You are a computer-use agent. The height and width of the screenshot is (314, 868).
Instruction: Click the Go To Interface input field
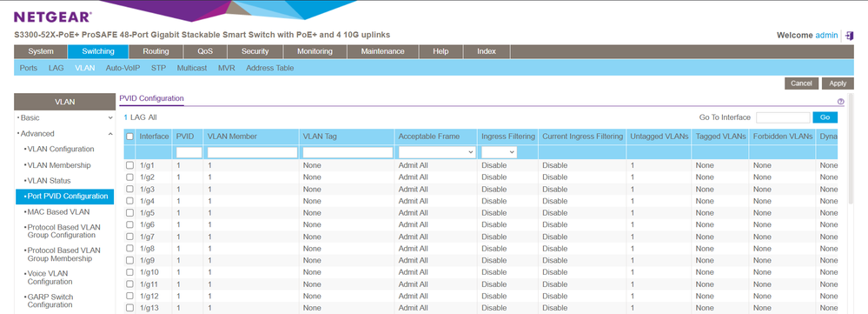point(783,117)
